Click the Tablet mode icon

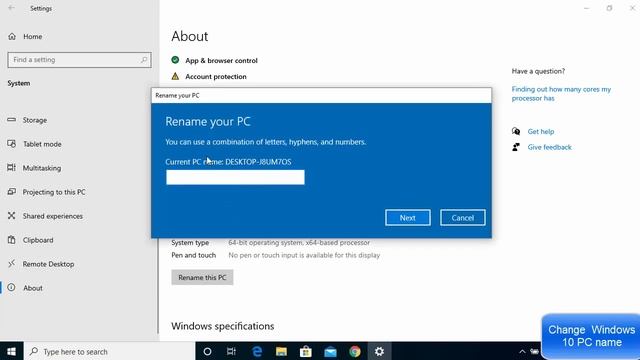point(11,144)
